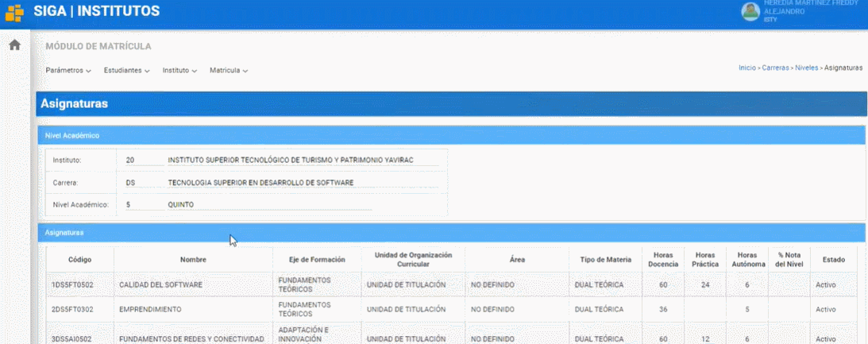868x344 pixels.
Task: Go to home via house icon
Action: (x=14, y=45)
